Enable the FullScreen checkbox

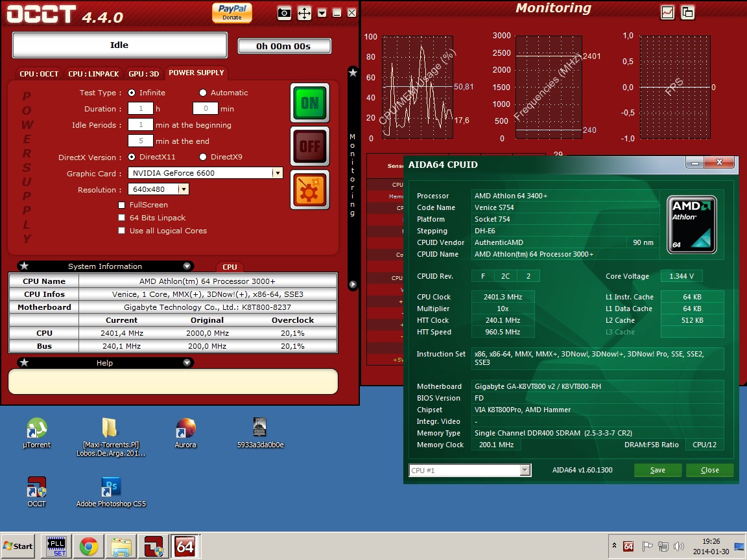[x=121, y=205]
